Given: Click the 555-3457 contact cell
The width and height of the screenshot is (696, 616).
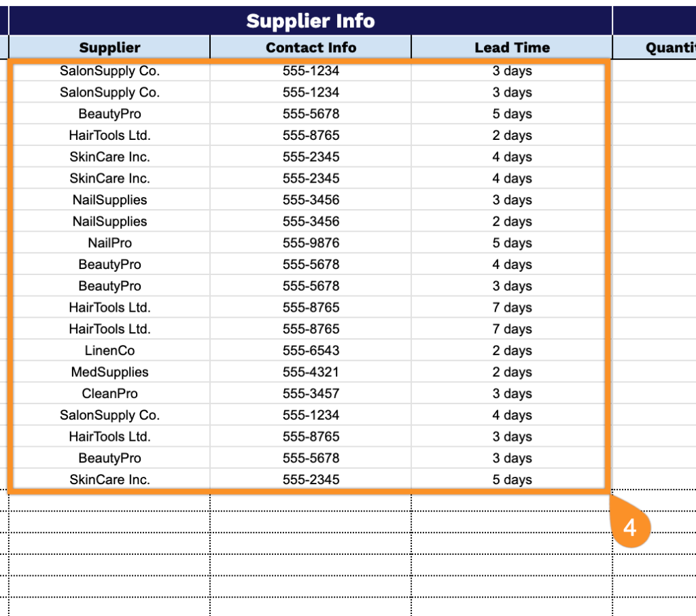Looking at the screenshot, I should coord(311,394).
